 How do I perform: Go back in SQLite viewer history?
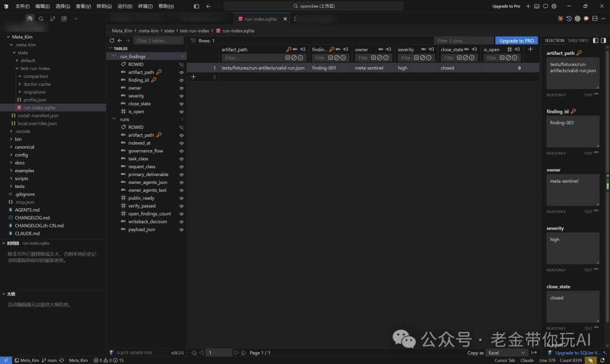coord(120,41)
